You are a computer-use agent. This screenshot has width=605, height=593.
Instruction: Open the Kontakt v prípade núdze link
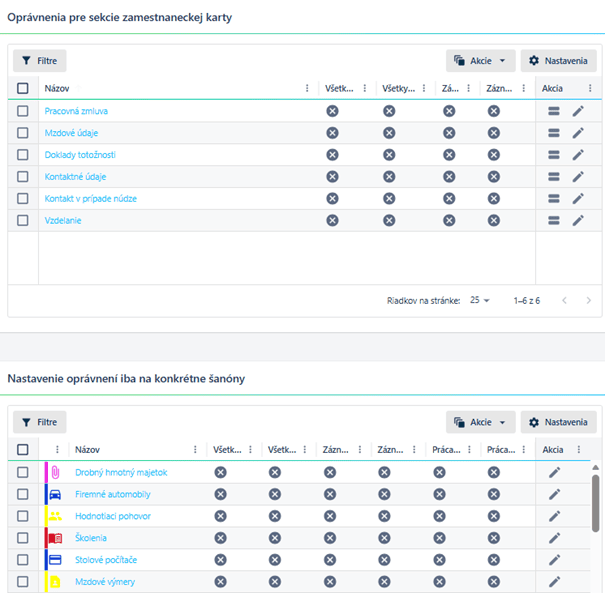tap(91, 199)
